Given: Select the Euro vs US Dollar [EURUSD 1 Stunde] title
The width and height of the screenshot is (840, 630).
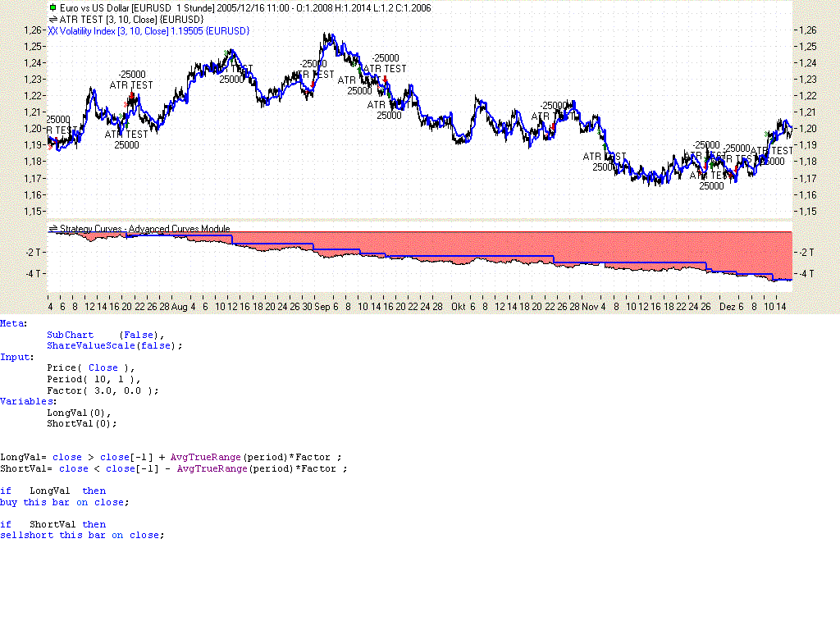Looking at the screenshot, I should (x=137, y=8).
